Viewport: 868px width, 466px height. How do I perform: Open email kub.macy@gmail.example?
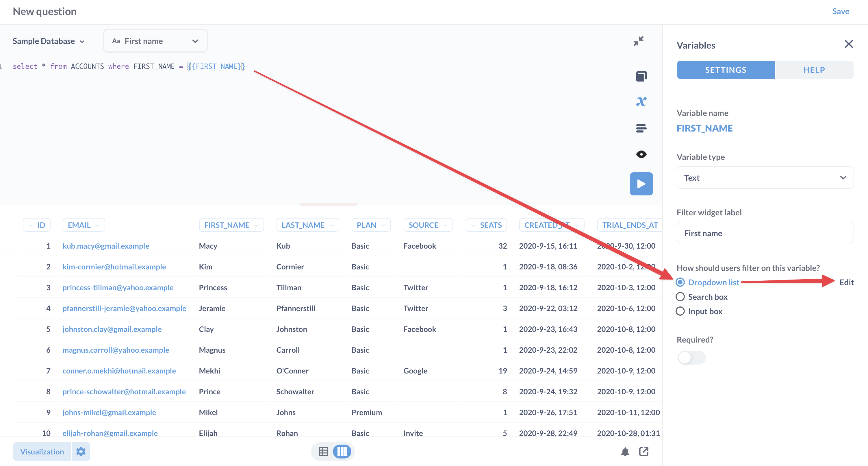pyautogui.click(x=106, y=246)
